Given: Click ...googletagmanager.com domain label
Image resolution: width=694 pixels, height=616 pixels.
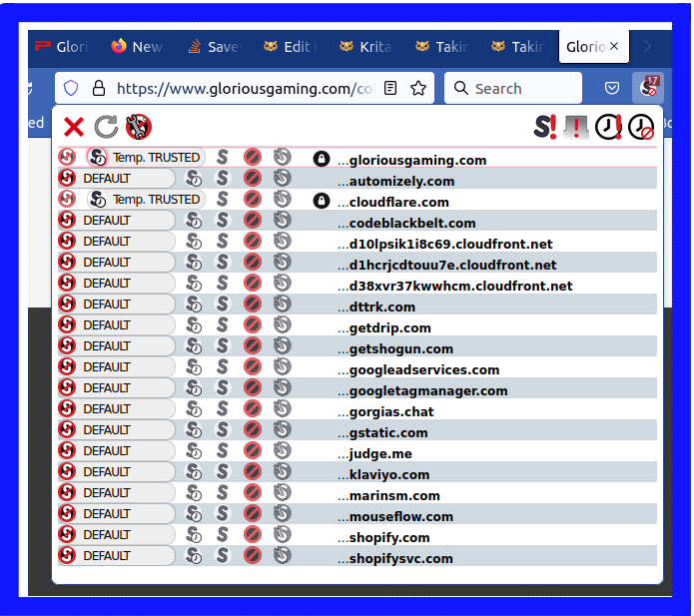Looking at the screenshot, I should 422,391.
